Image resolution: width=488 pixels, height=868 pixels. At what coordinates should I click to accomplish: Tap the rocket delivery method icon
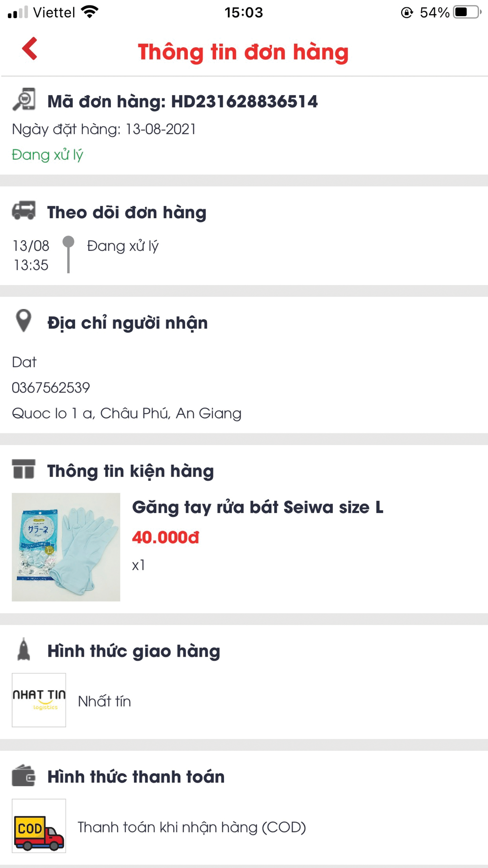[23, 649]
